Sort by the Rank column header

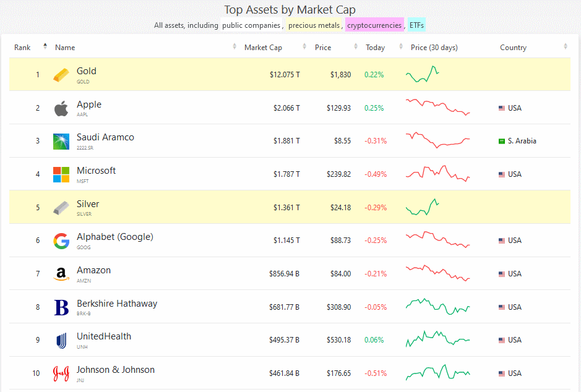point(23,48)
